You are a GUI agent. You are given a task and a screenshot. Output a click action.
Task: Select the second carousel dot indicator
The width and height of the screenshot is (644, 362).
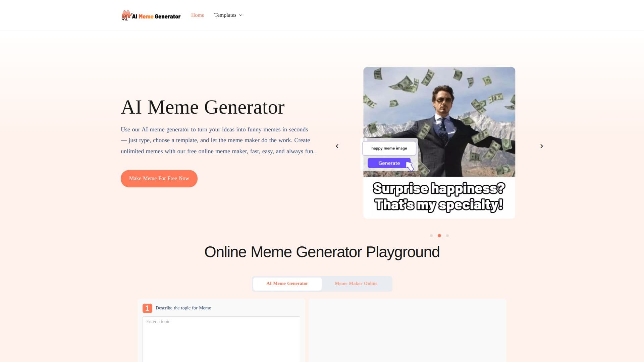click(x=439, y=236)
